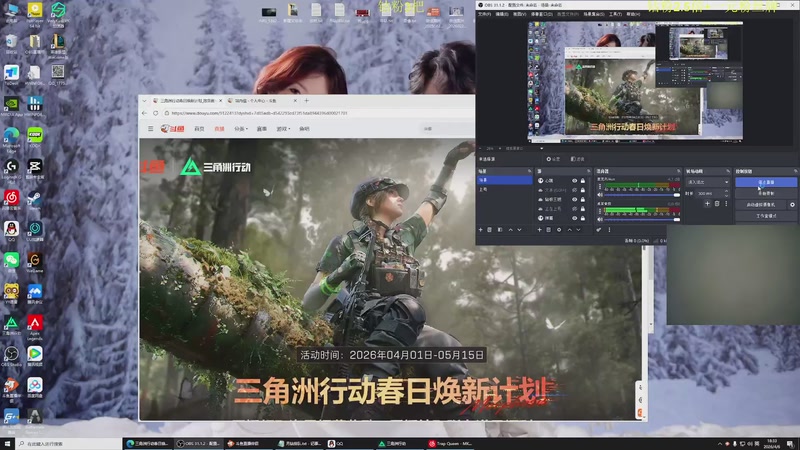Open source properties gear in Sources toolbar
This screenshot has width=800, height=450.
559,230
